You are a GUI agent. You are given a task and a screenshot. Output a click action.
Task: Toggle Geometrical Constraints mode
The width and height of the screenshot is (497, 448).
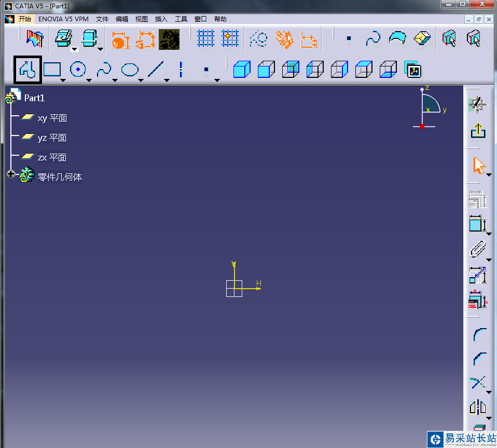(x=284, y=39)
